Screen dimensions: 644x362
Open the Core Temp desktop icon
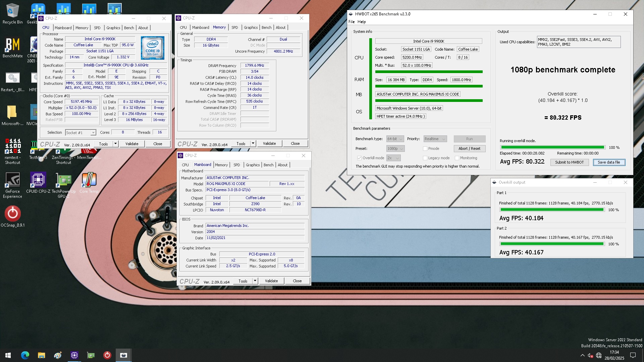click(89, 183)
